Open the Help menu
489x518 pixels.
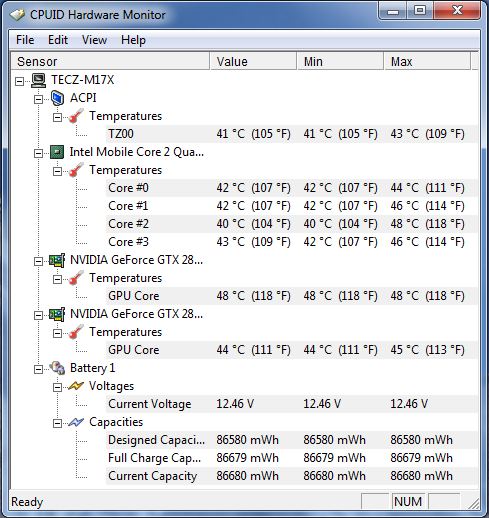pos(133,40)
